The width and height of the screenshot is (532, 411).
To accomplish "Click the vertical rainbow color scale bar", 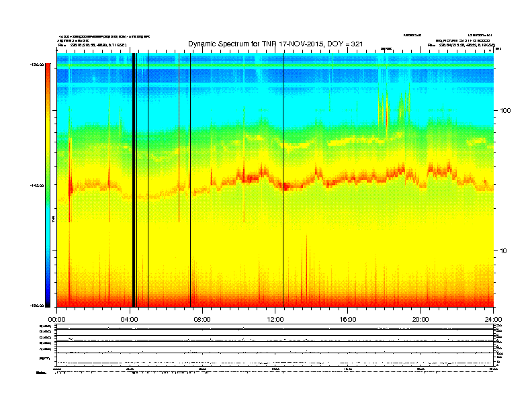I will pyautogui.click(x=48, y=185).
